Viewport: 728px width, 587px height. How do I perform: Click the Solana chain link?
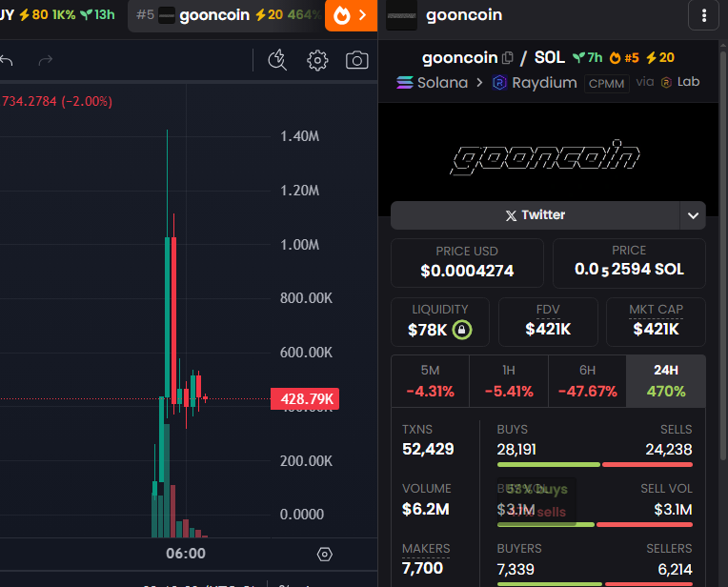pos(433,83)
